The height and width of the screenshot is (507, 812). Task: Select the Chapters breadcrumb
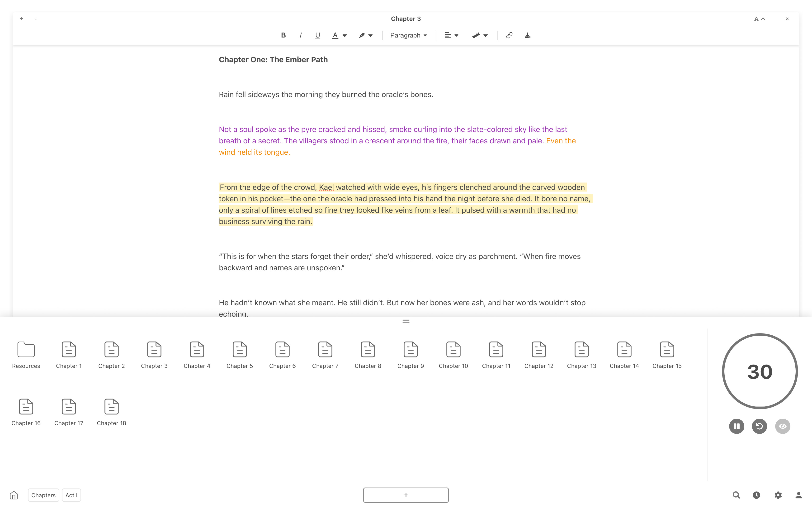(43, 495)
